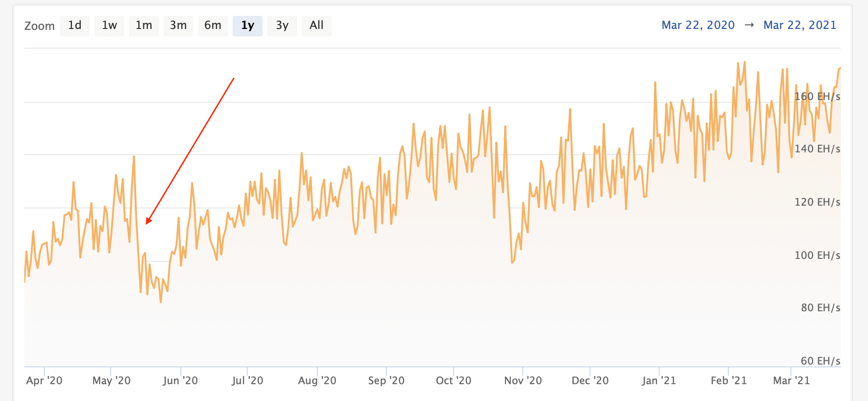Click the Nov '20 axis label
Image resolution: width=868 pixels, height=401 pixels.
tap(523, 380)
